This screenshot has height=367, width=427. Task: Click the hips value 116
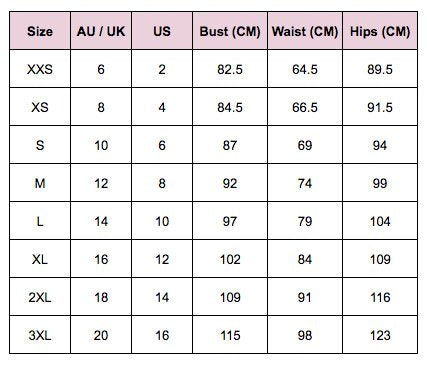tap(380, 297)
